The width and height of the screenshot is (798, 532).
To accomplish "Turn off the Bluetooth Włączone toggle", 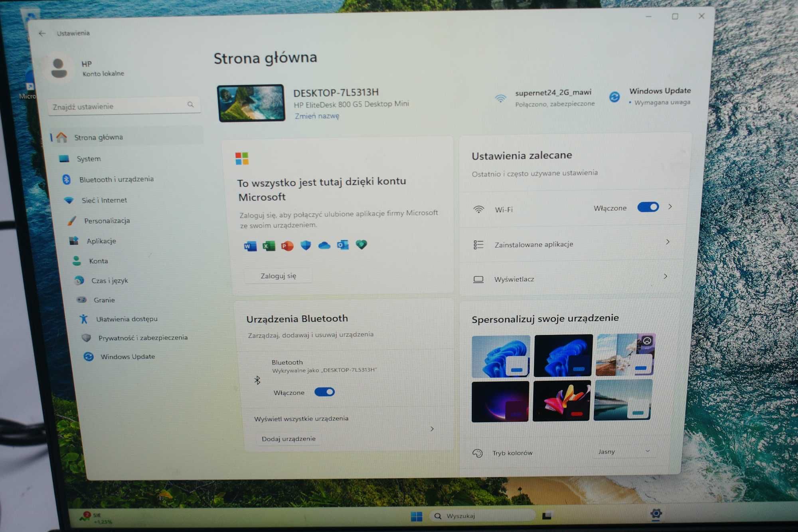I will click(324, 392).
